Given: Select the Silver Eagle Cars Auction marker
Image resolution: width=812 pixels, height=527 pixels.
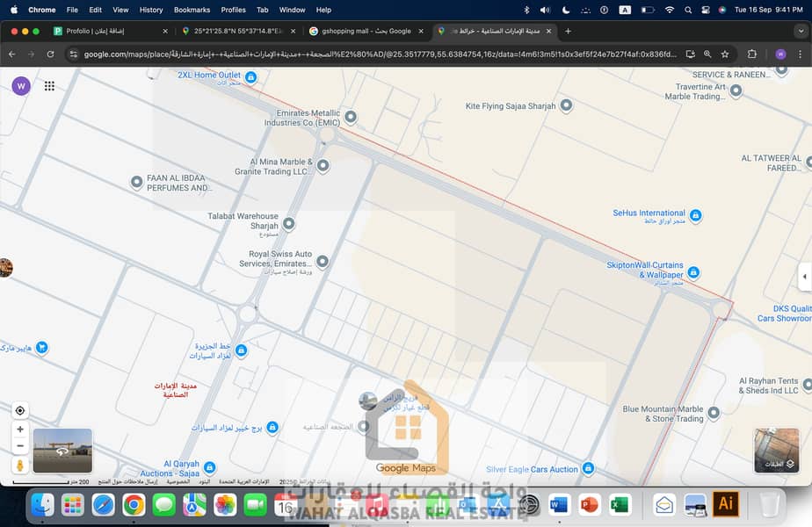Looking at the screenshot, I should [x=589, y=469].
